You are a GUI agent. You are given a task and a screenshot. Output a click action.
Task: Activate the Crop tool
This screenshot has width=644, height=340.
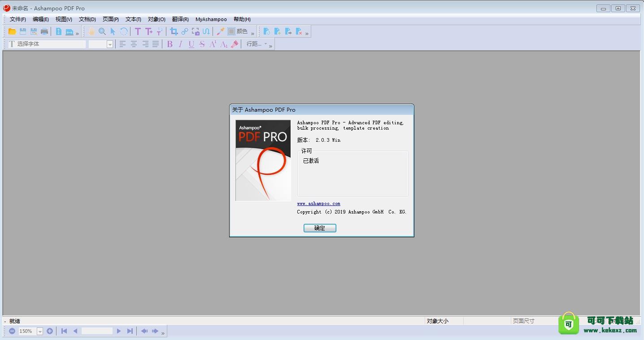174,31
